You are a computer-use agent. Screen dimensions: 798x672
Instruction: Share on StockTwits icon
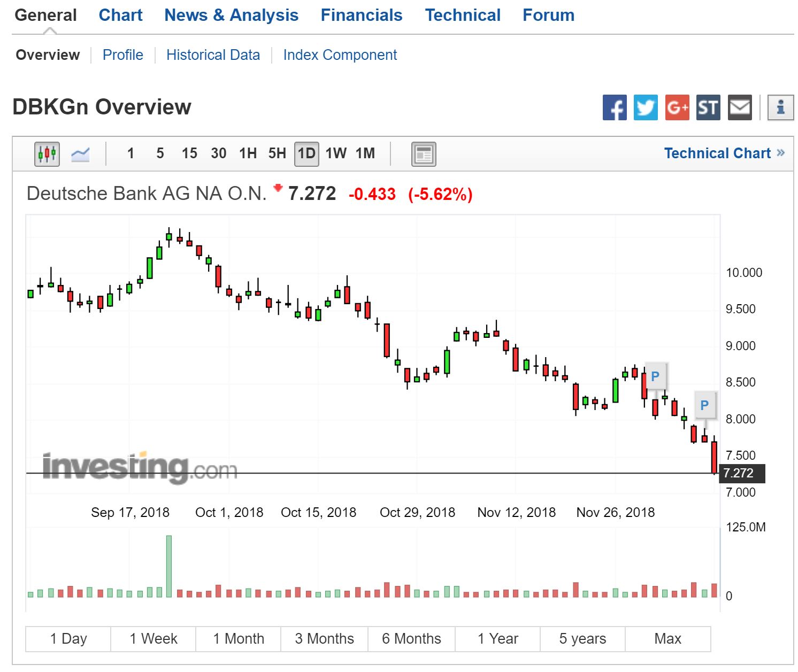coord(708,107)
